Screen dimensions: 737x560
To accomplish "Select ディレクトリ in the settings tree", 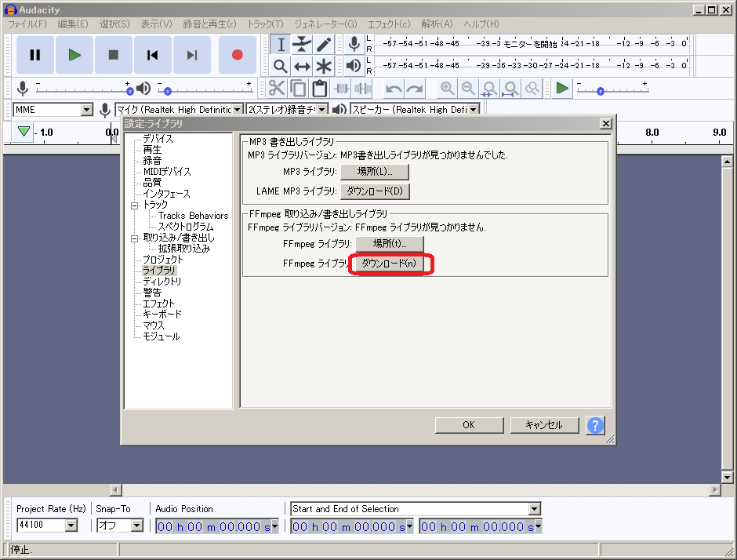I will tap(162, 282).
